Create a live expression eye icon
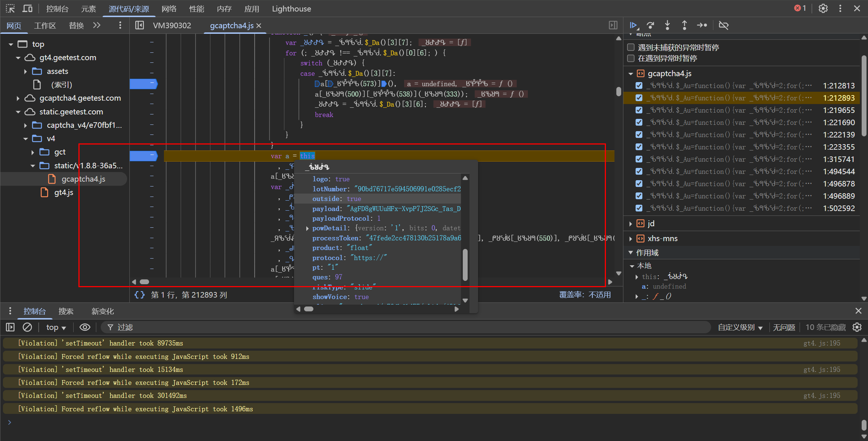Viewport: 868px width, 441px height. (x=85, y=327)
